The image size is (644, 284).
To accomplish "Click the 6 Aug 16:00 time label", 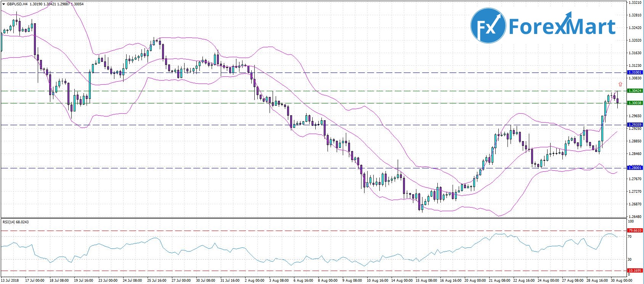I will pos(303,281).
